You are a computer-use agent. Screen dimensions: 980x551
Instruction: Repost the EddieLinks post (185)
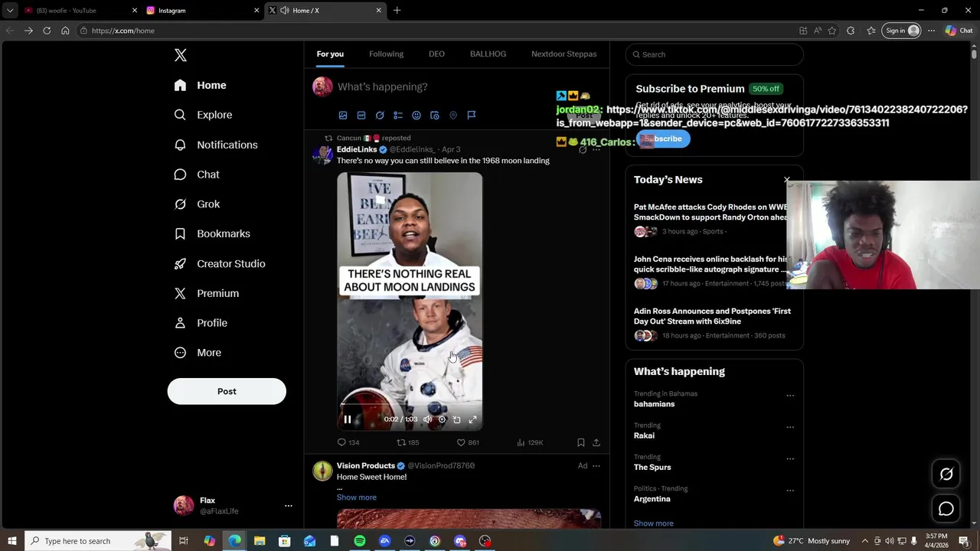[407, 442]
